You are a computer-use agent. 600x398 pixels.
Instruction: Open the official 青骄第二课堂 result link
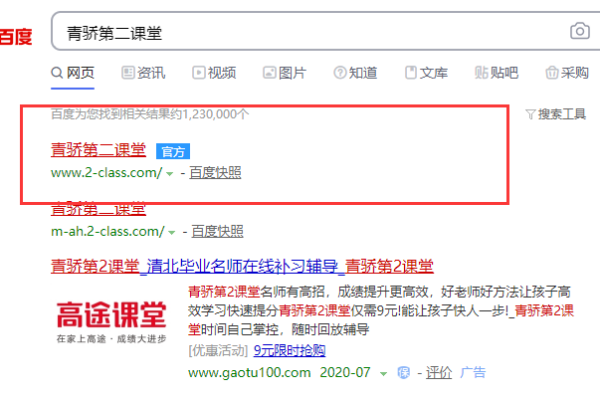point(98,150)
